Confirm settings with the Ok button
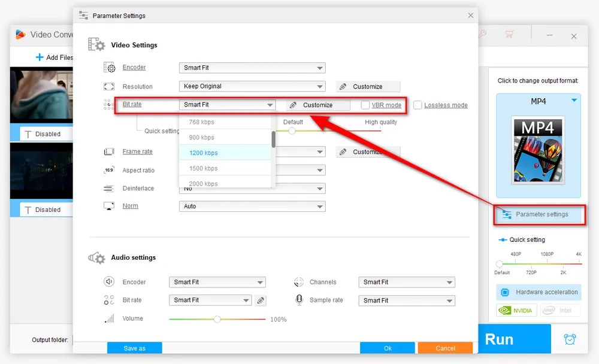This screenshot has height=364, width=599. 388,348
